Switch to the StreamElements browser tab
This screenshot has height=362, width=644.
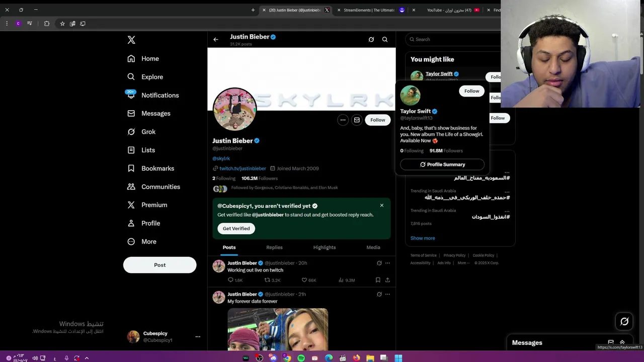coord(372,10)
